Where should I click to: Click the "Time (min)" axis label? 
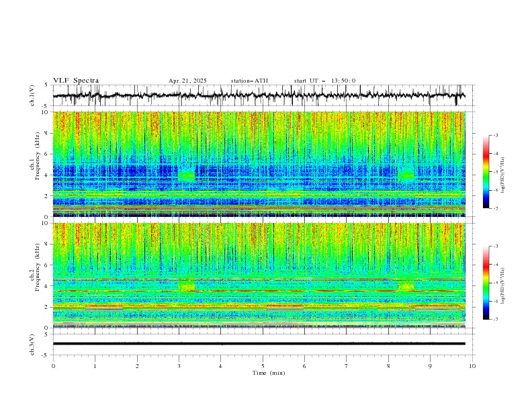coord(269,373)
